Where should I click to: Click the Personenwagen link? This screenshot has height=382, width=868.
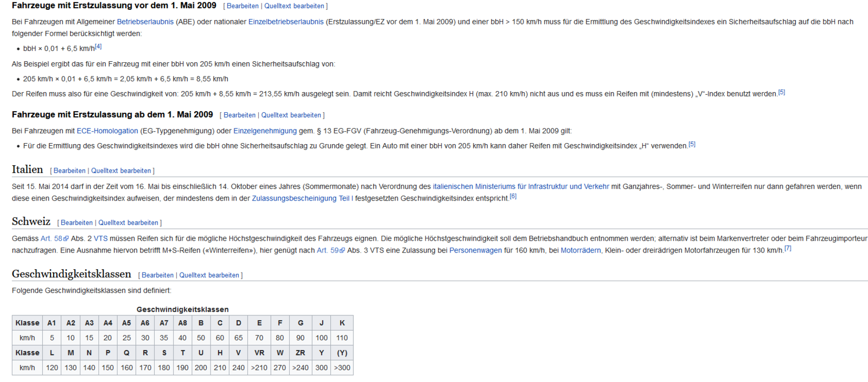click(x=475, y=250)
